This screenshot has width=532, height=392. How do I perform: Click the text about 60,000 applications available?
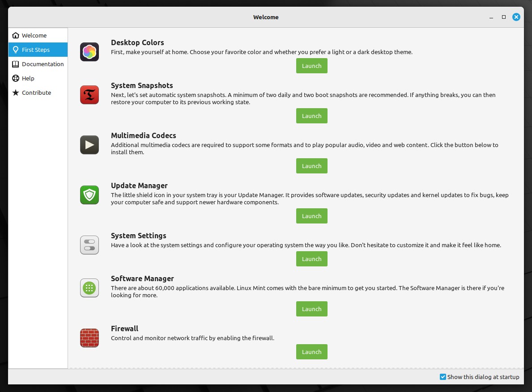[307, 291]
